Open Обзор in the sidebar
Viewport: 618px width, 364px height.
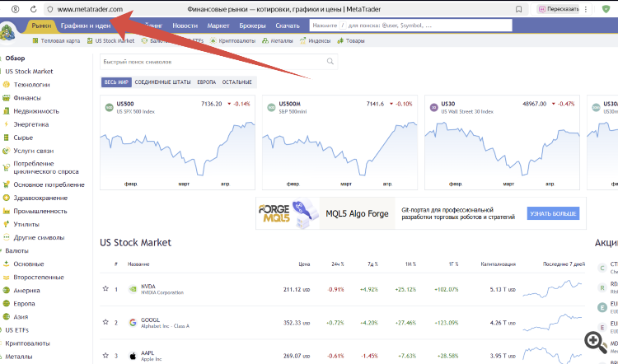click(x=15, y=58)
